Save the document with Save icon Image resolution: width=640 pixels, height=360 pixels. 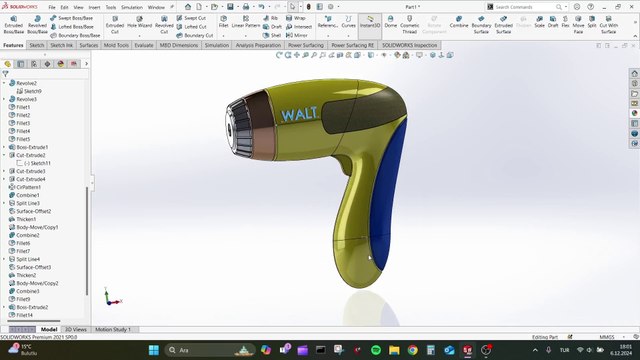230,7
